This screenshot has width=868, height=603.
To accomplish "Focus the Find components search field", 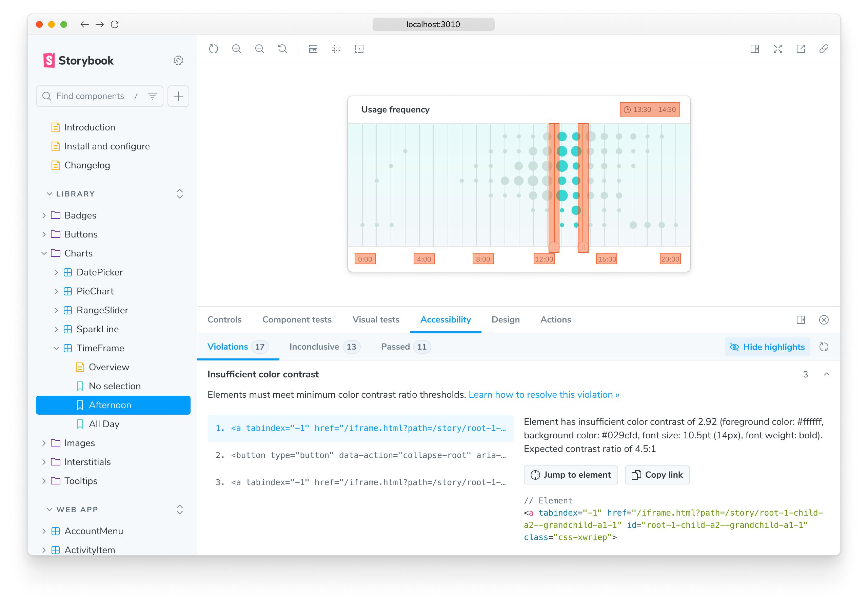I will click(95, 96).
